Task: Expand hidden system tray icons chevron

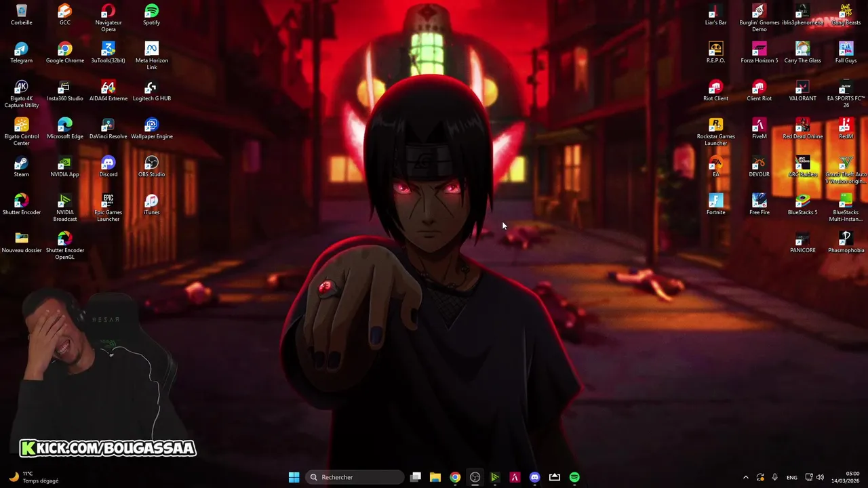Action: [x=746, y=477]
